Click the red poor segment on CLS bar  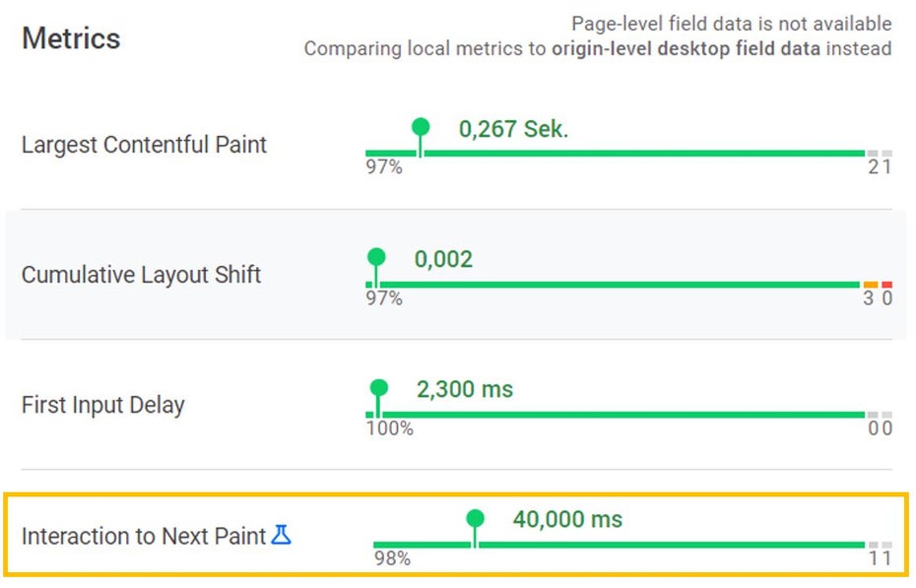click(x=886, y=285)
